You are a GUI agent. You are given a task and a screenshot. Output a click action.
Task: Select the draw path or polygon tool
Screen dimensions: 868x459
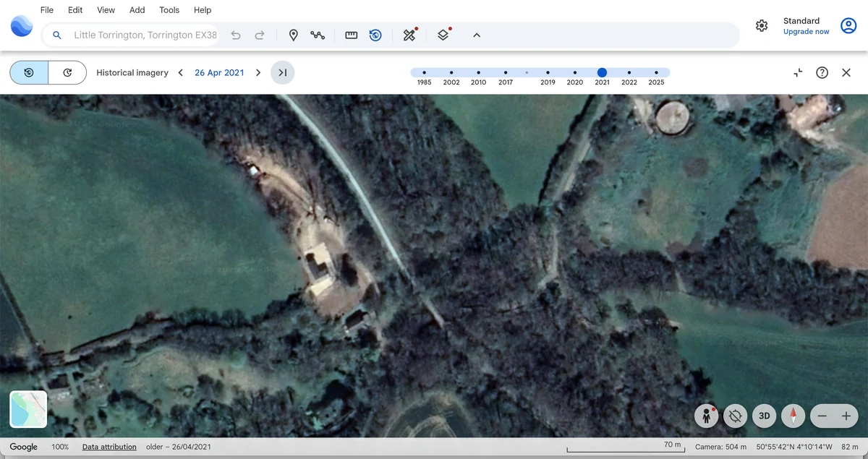[x=318, y=35]
